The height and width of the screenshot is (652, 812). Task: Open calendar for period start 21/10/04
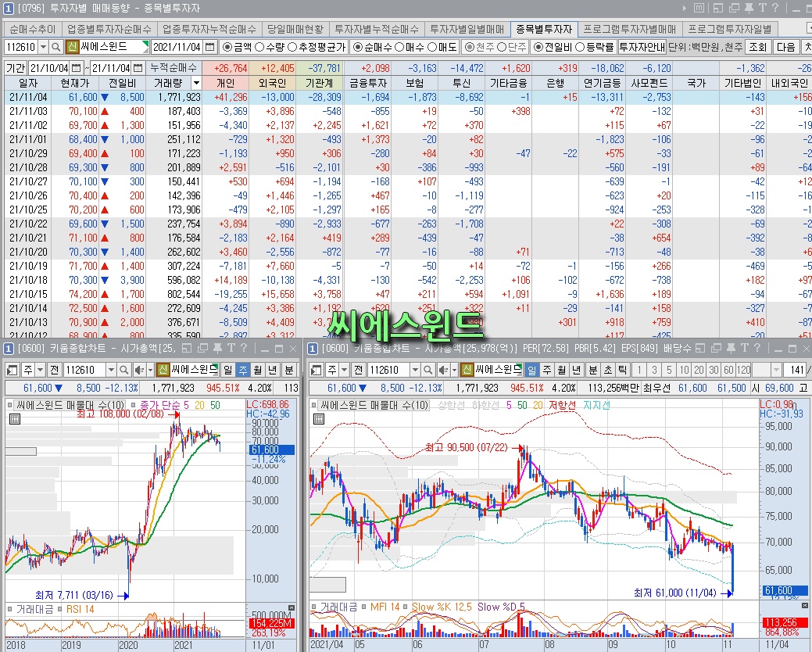76,68
